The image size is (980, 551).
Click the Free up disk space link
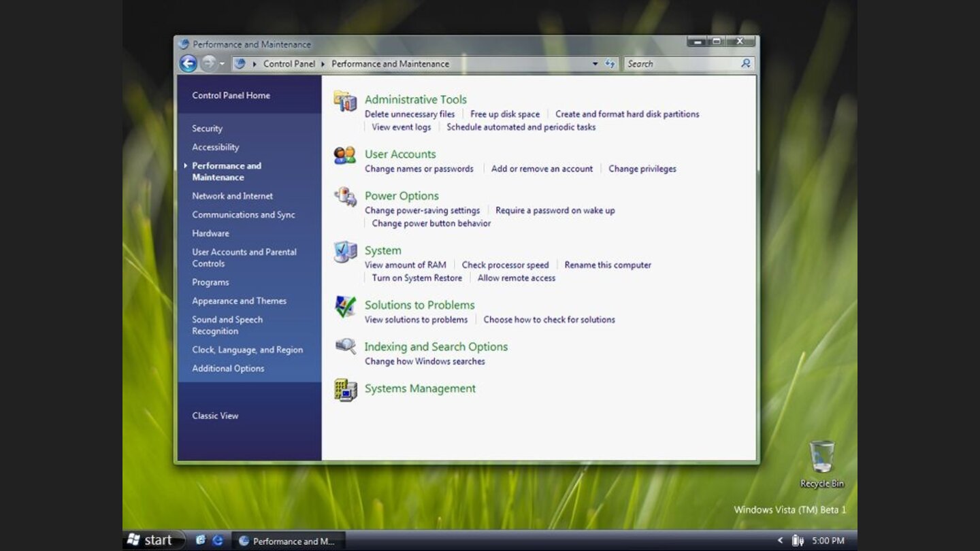[x=504, y=114]
